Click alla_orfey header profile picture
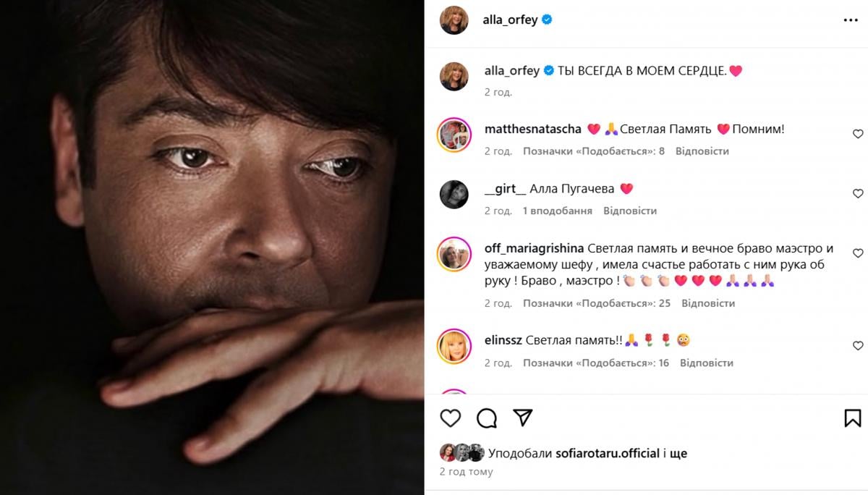Viewport: 868px width, 495px height. tap(454, 20)
